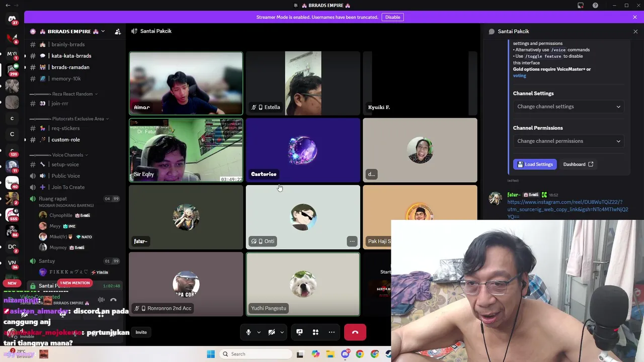This screenshot has height=362, width=644.
Task: Select Estella's video tile
Action: [x=303, y=83]
